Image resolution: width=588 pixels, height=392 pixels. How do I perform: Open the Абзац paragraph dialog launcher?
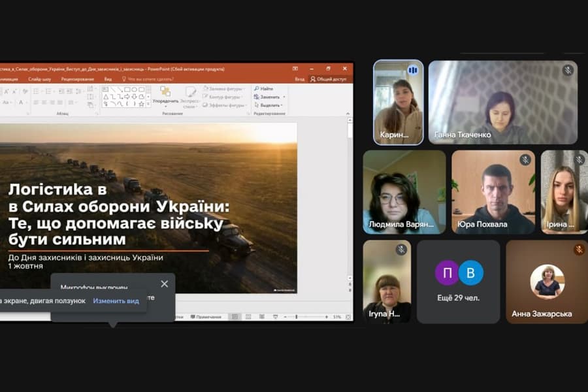97,113
